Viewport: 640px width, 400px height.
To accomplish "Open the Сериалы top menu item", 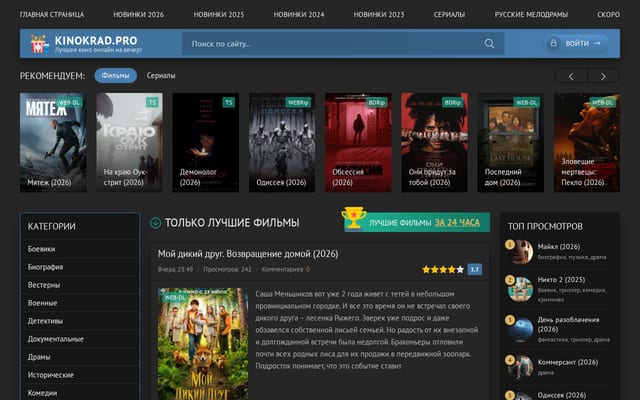I will tap(449, 15).
